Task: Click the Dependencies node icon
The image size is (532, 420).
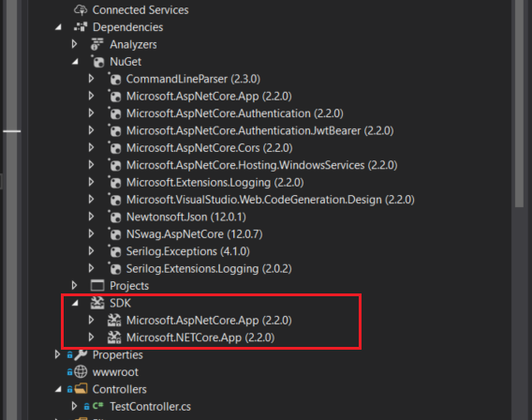Action: [x=81, y=27]
